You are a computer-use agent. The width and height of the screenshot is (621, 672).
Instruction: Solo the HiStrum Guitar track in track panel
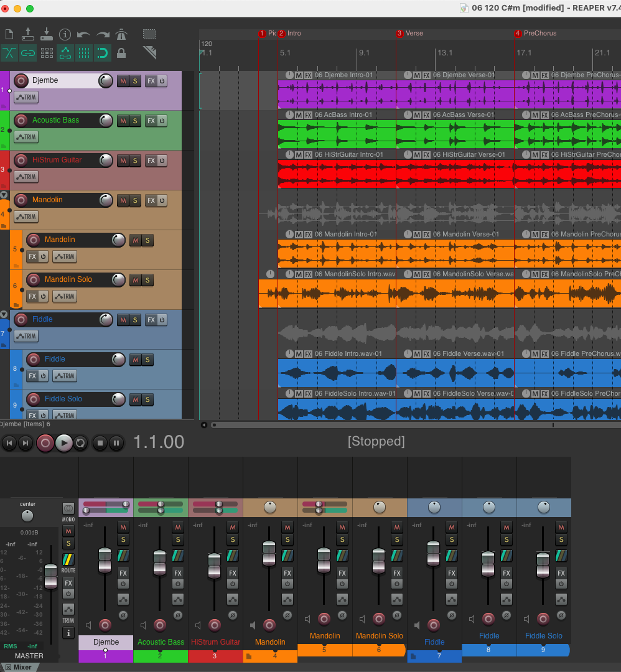tap(135, 161)
